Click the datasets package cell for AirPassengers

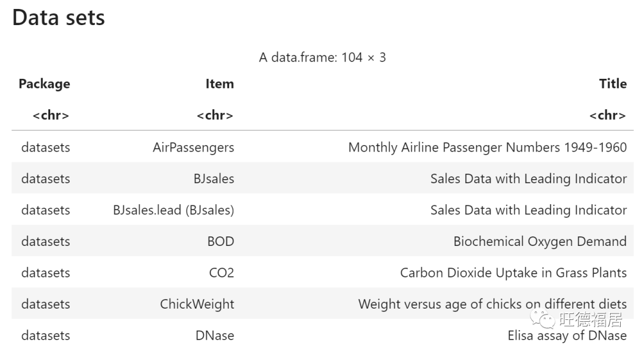pos(45,147)
